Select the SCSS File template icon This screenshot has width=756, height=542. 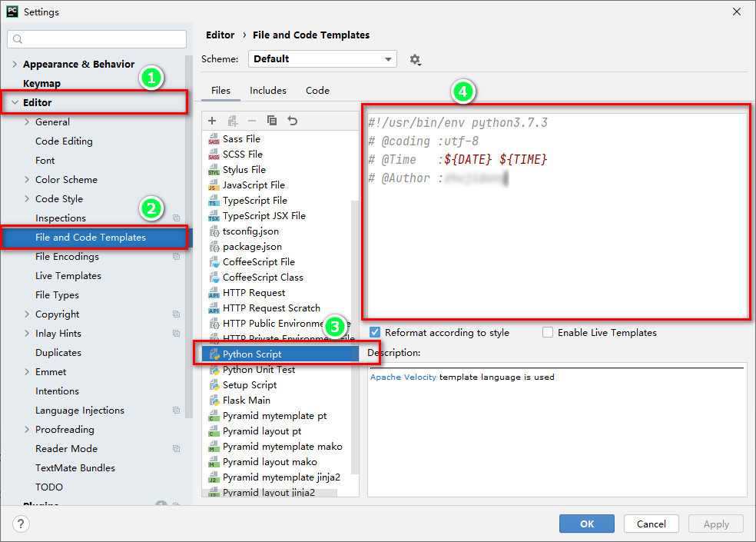[214, 155]
